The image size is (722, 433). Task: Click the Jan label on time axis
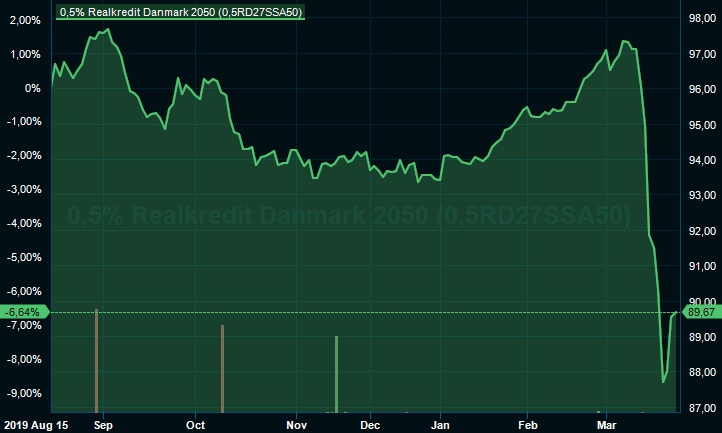coord(441,424)
